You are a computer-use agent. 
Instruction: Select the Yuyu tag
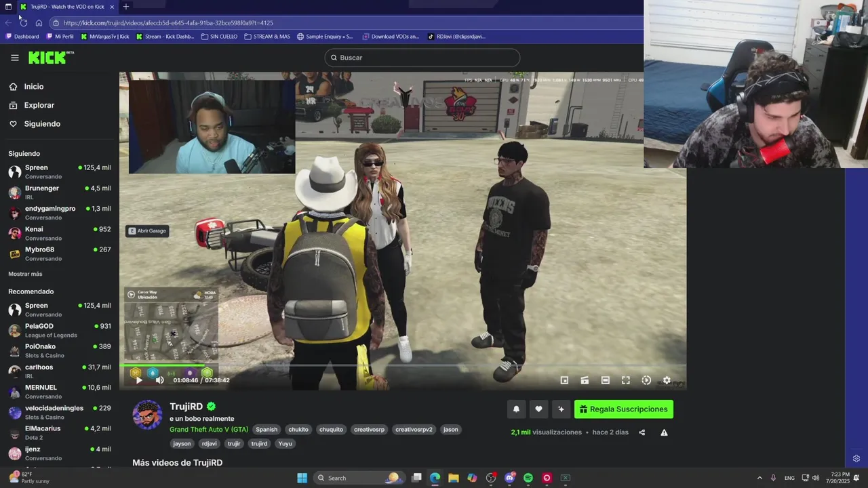[x=285, y=444]
